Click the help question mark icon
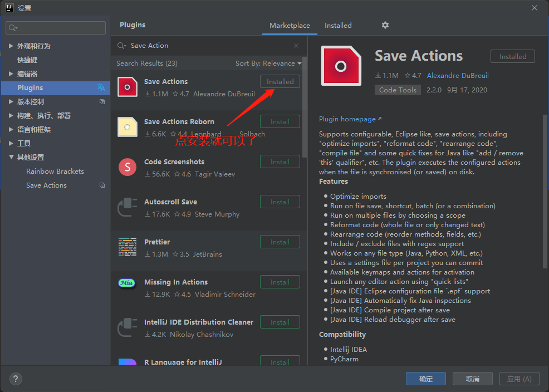Viewport: 549px width, 392px height. [x=15, y=379]
